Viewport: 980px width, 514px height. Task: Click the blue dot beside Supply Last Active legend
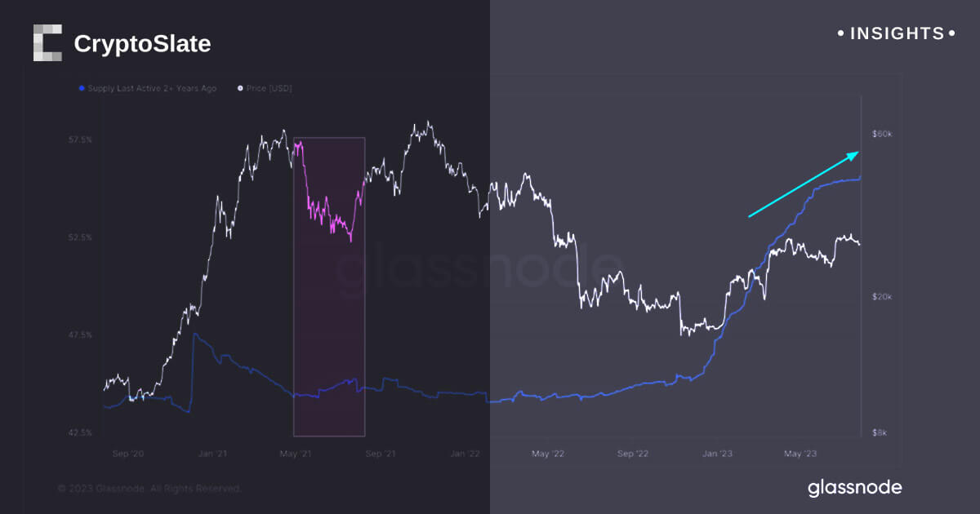[82, 88]
